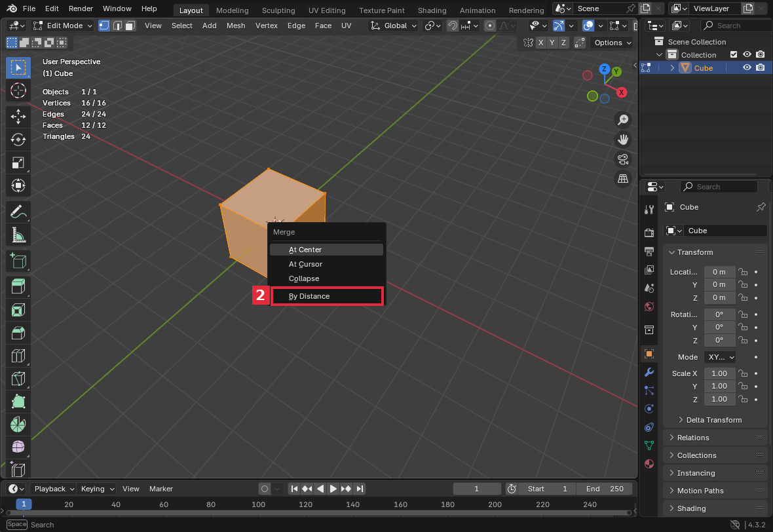773x532 pixels.
Task: Select the Add Cube tool
Action: 18,261
